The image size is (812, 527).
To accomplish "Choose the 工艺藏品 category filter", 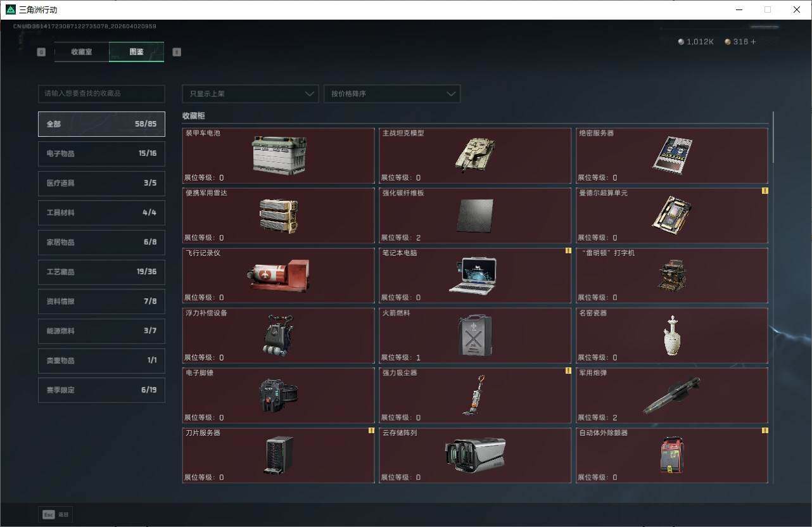I will (101, 272).
